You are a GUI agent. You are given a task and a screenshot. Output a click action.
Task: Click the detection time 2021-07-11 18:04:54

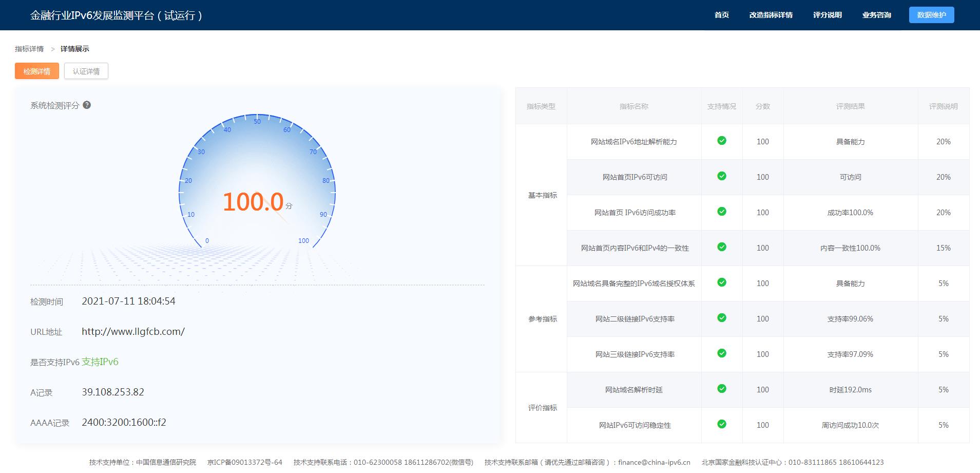[x=128, y=301]
